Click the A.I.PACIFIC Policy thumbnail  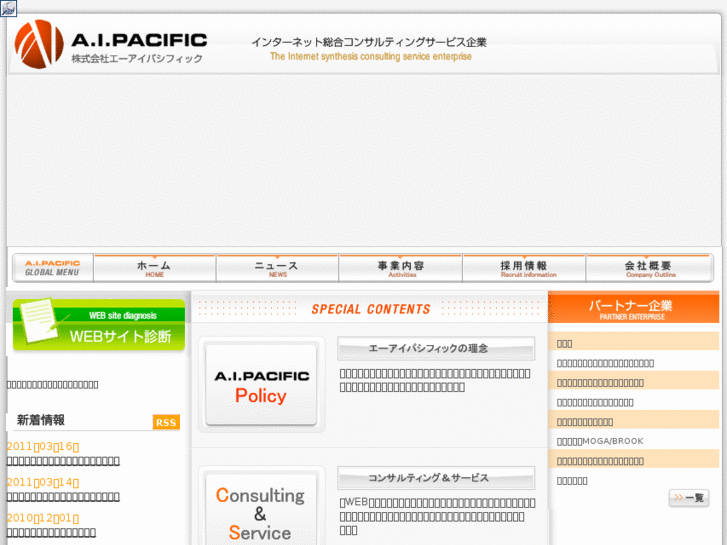coord(261,385)
